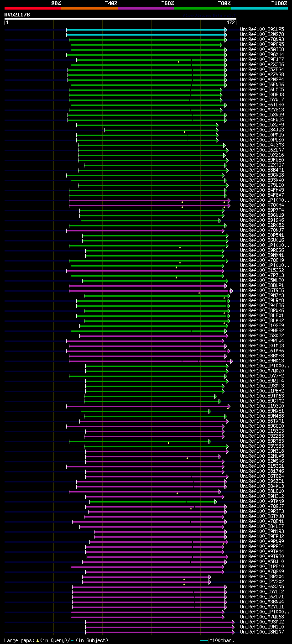This screenshot has height=644, width=292.
Task: Click the orange ~40% identity legend segment
Action: click(x=89, y=8)
